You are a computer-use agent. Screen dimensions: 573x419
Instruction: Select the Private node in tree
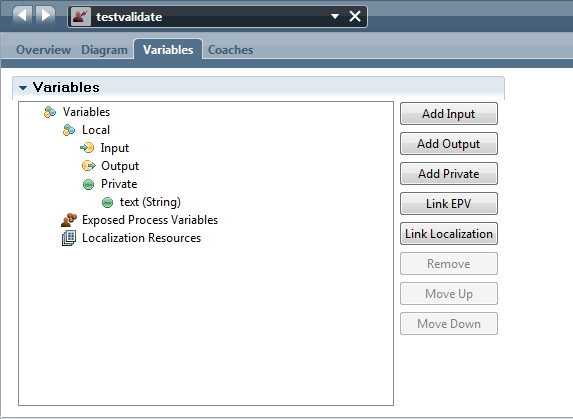[119, 184]
